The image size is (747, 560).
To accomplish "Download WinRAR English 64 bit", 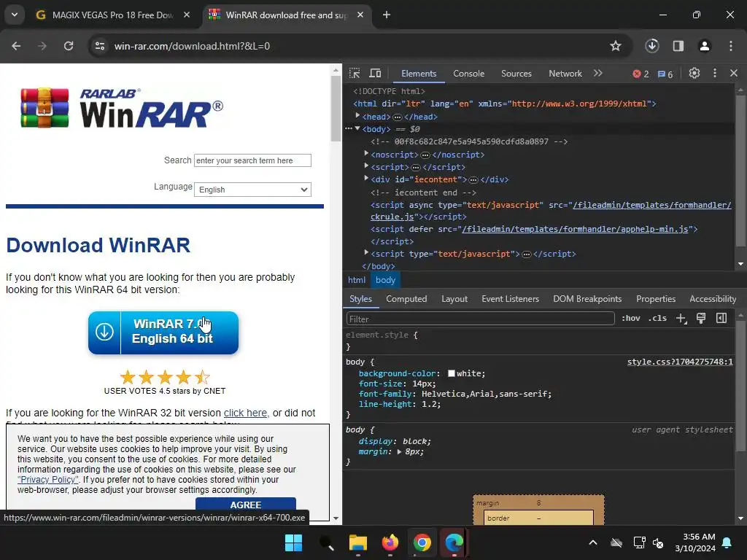I will click(x=163, y=332).
